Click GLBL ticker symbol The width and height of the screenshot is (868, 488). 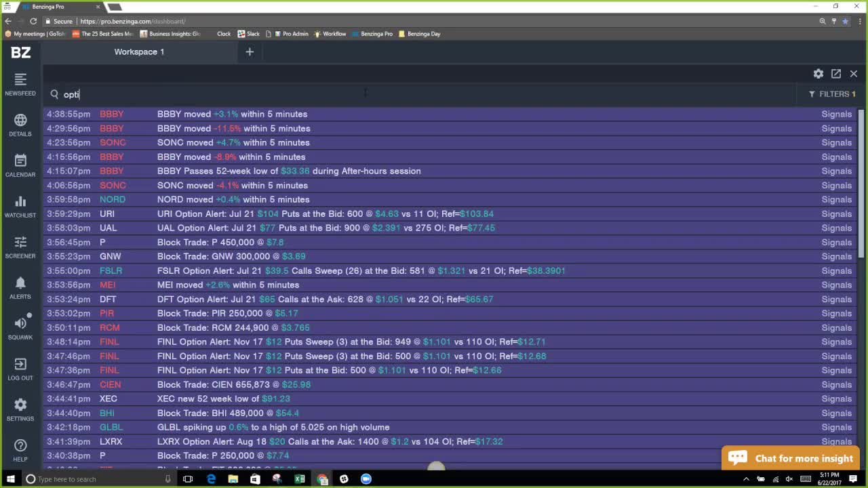click(x=111, y=427)
